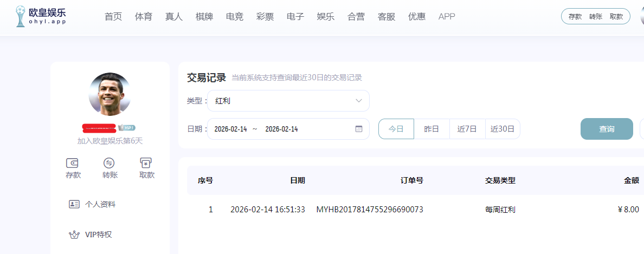Select the 昨日 date range option
This screenshot has width=644, height=254.
(432, 129)
